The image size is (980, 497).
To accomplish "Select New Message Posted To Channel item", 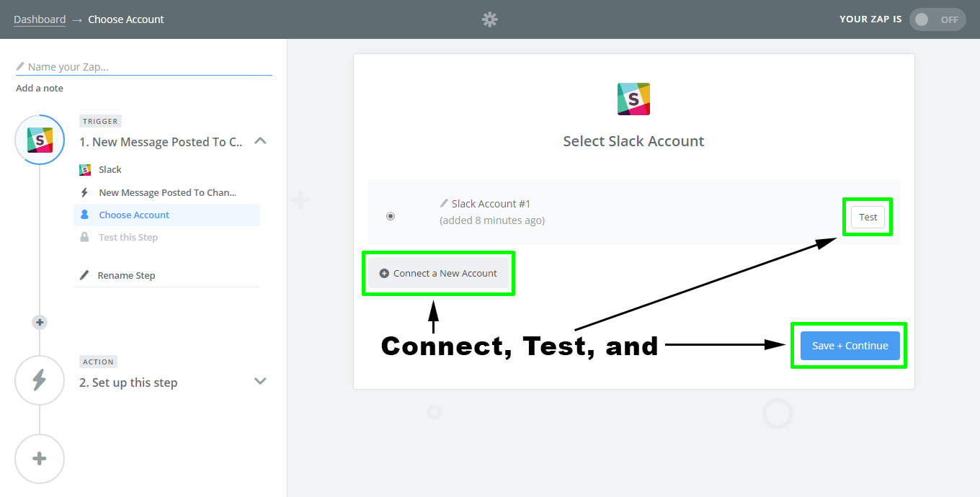I will (x=167, y=192).
